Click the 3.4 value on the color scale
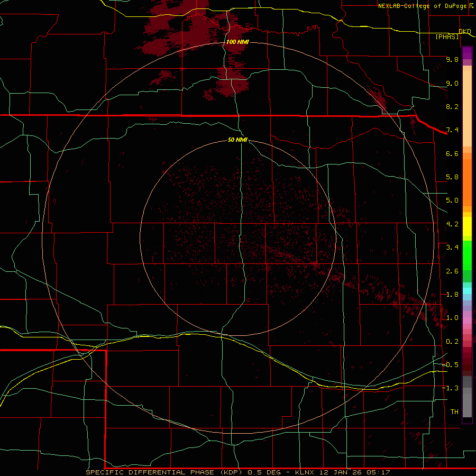The image size is (476, 476). coord(452,248)
